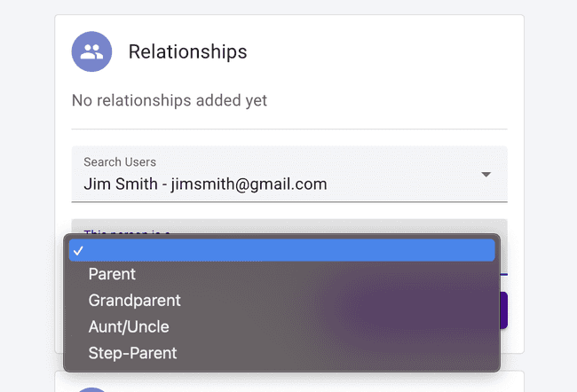Select the Aunt/Uncle option
The image size is (577, 392).
coord(129,326)
